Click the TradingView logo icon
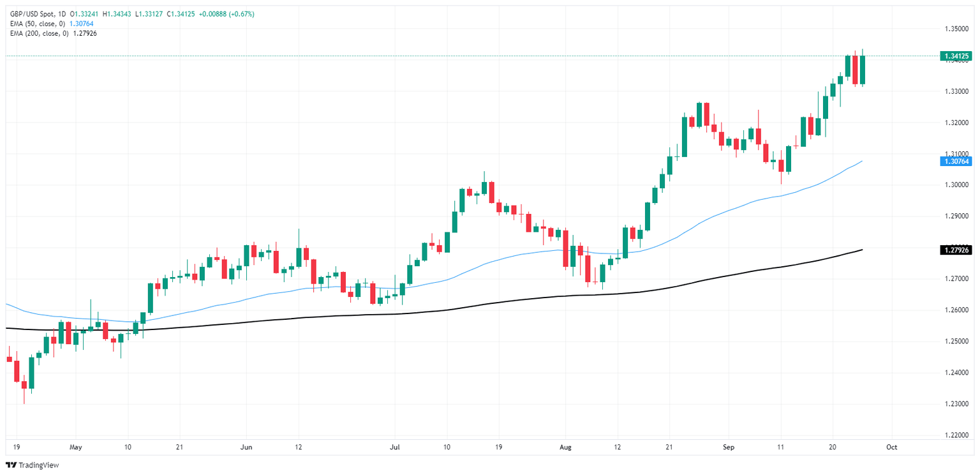 [11, 465]
